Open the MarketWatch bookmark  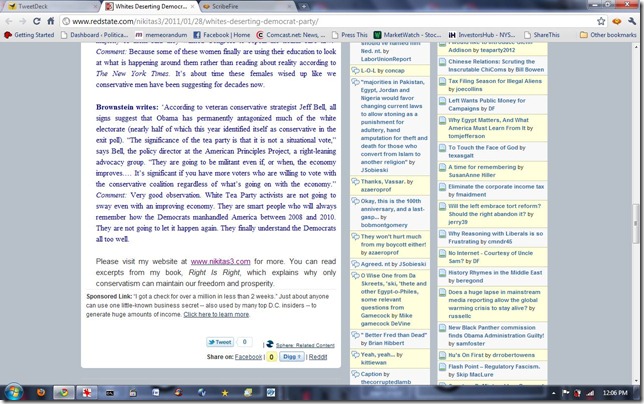point(407,35)
